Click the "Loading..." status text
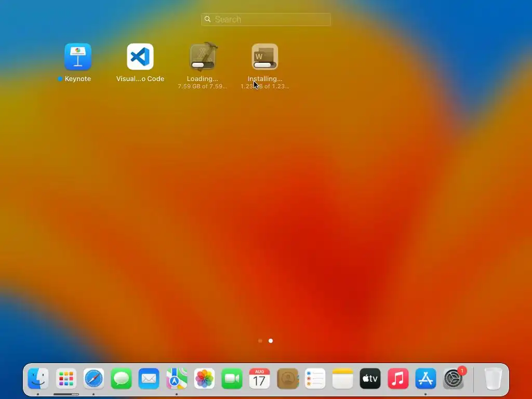This screenshot has width=532, height=399. tap(203, 79)
